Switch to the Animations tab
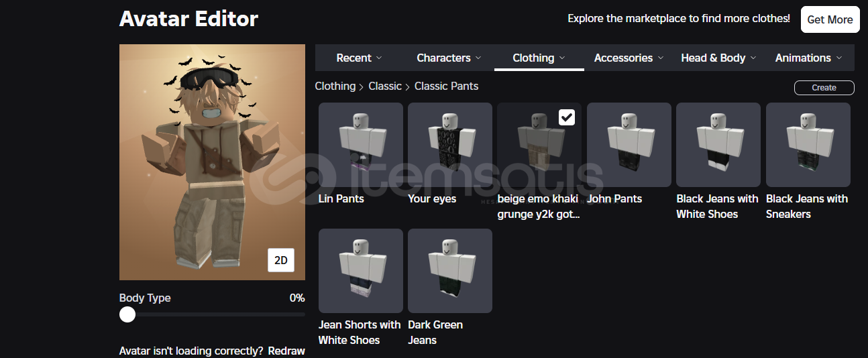Viewport: 868px width, 358px height. 808,58
